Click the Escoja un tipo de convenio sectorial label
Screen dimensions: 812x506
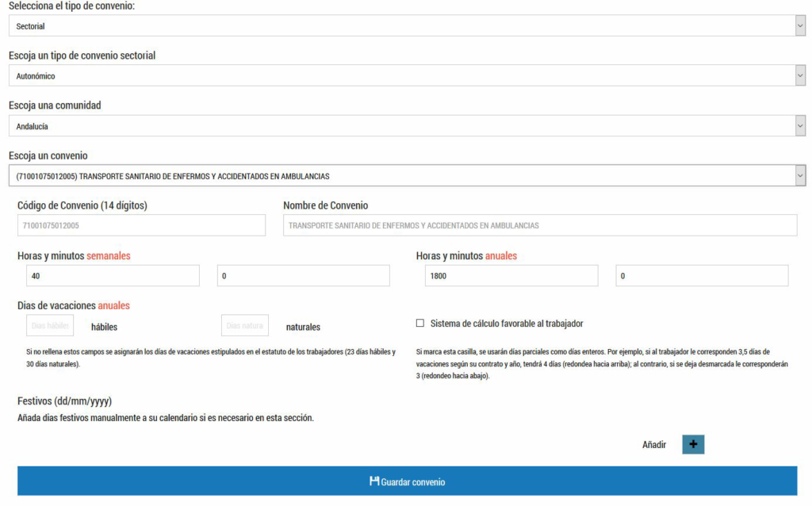(x=82, y=56)
